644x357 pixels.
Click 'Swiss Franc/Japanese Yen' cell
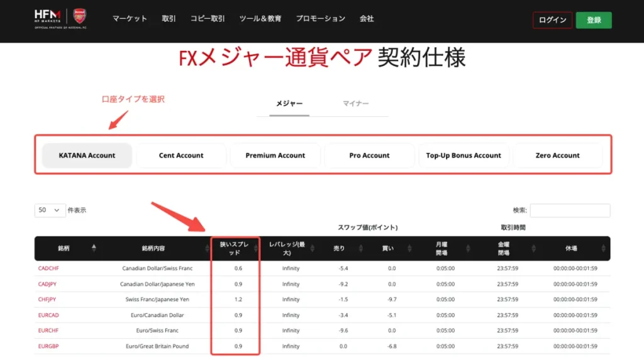157,300
